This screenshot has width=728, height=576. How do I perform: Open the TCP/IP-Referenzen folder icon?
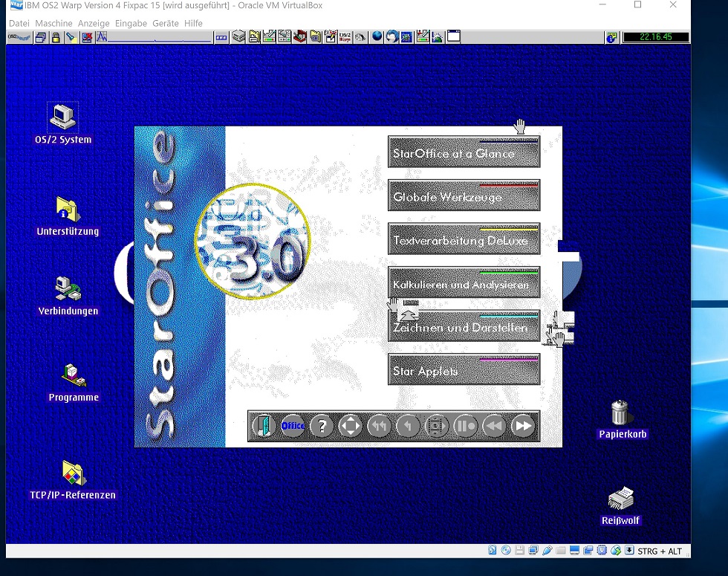[74, 473]
